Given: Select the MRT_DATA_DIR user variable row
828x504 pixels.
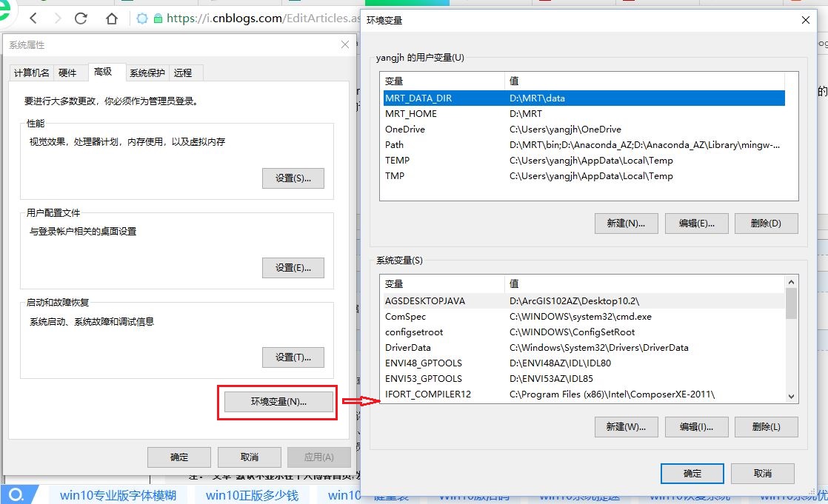Looking at the screenshot, I should [x=584, y=98].
